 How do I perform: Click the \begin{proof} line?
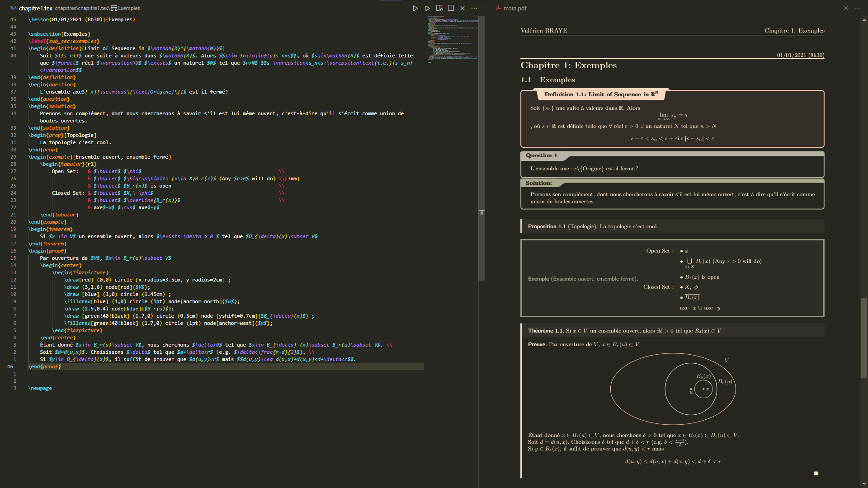pyautogui.click(x=47, y=251)
